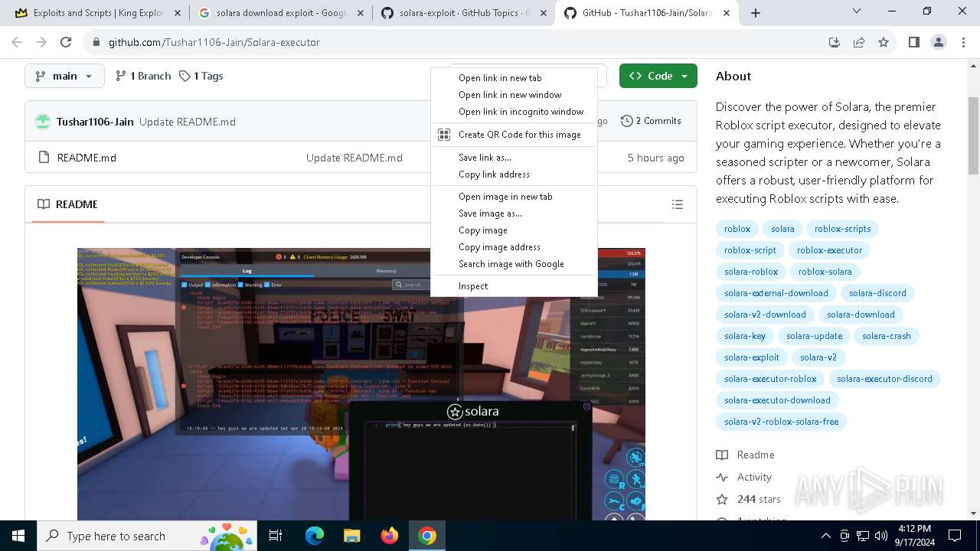Open the 1 Branch link
The image size is (980, 551).
tap(143, 76)
